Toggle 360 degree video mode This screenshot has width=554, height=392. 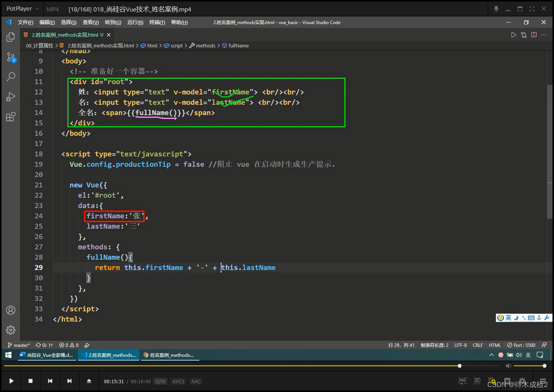[x=463, y=381]
